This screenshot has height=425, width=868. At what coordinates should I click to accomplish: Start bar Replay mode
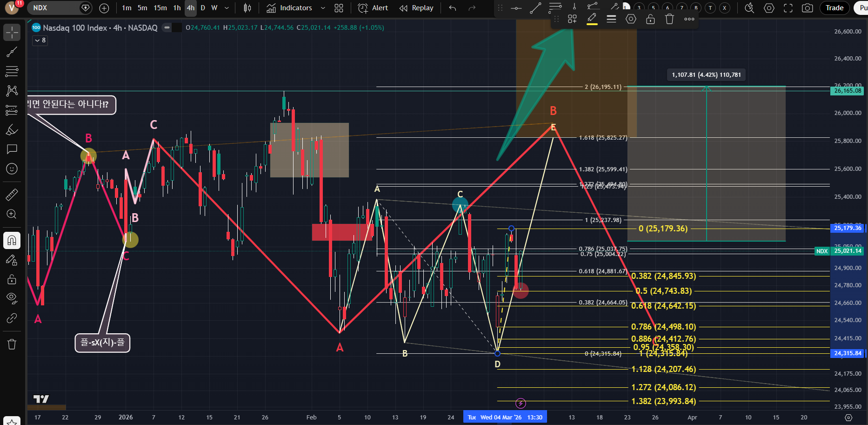(x=416, y=8)
